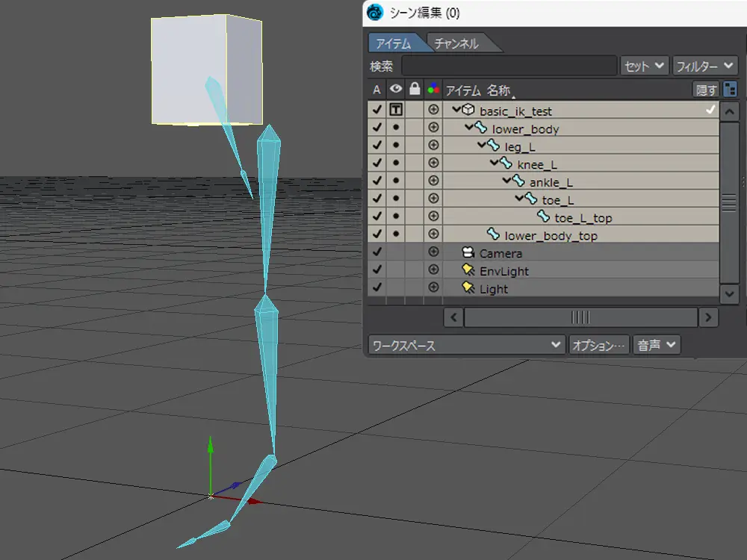Click the bone icon next to leg_L
Viewport: 747px width, 560px height.
[x=494, y=146]
